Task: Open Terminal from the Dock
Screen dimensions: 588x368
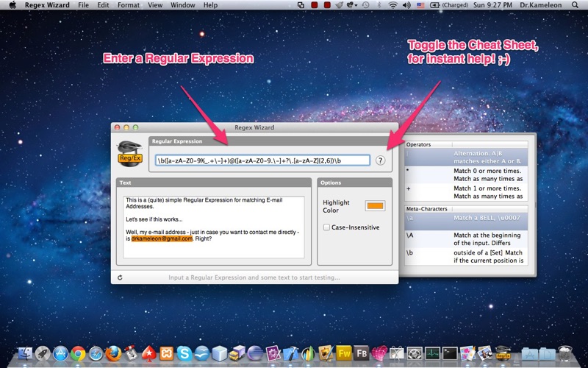Action: pos(450,353)
